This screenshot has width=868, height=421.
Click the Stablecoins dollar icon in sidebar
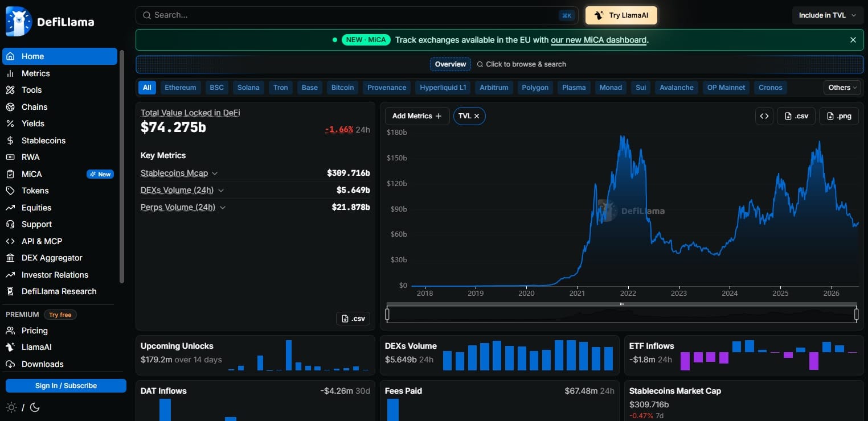click(10, 141)
